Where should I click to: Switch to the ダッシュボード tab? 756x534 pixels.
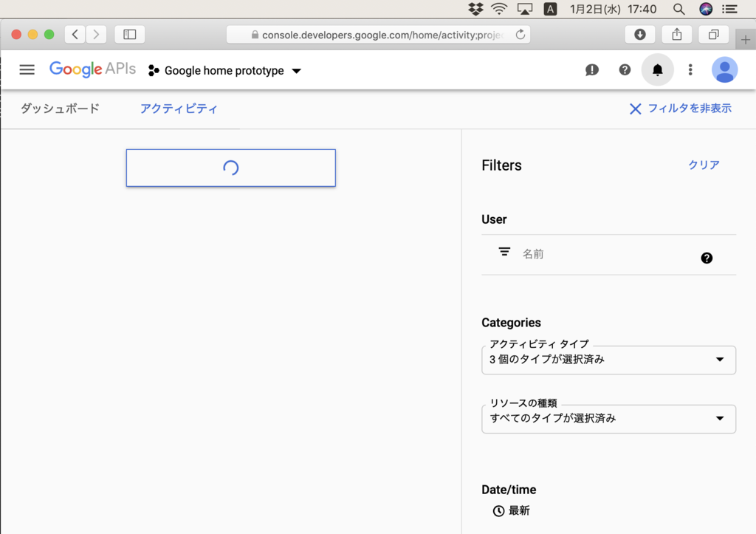58,108
